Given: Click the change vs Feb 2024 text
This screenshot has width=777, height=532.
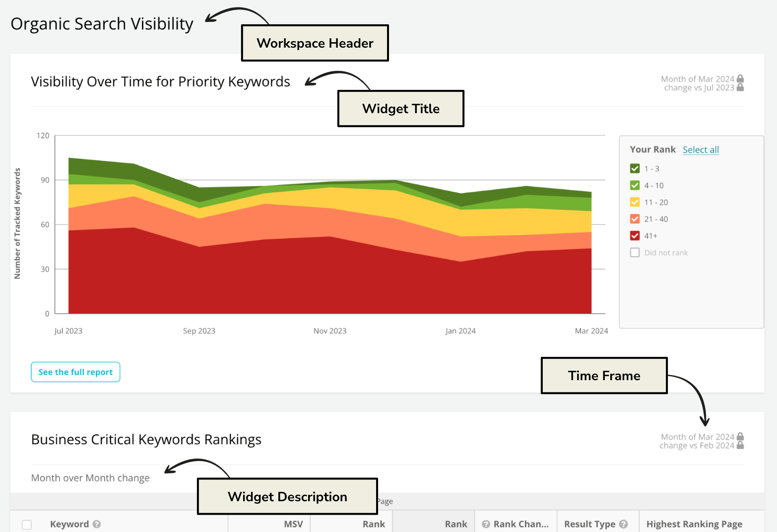Looking at the screenshot, I should click(697, 446).
